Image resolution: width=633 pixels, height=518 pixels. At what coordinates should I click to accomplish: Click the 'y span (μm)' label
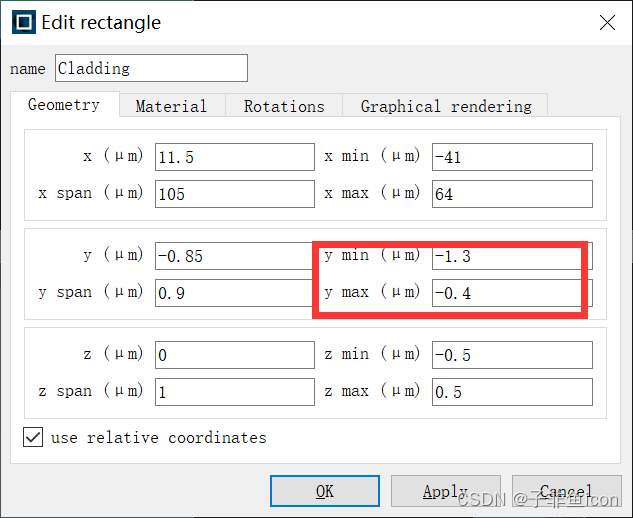(91, 291)
